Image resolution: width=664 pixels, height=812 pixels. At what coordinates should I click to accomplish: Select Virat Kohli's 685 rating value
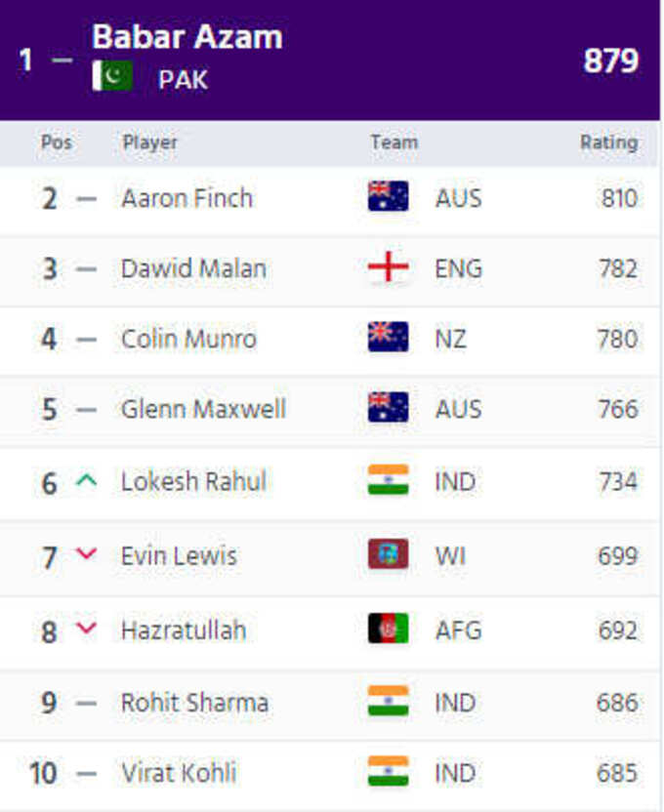coord(617,773)
